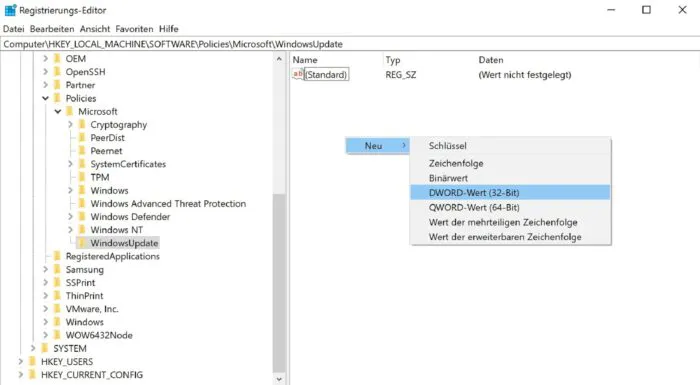
Task: Select the ThinPrint key
Action: tap(84, 296)
